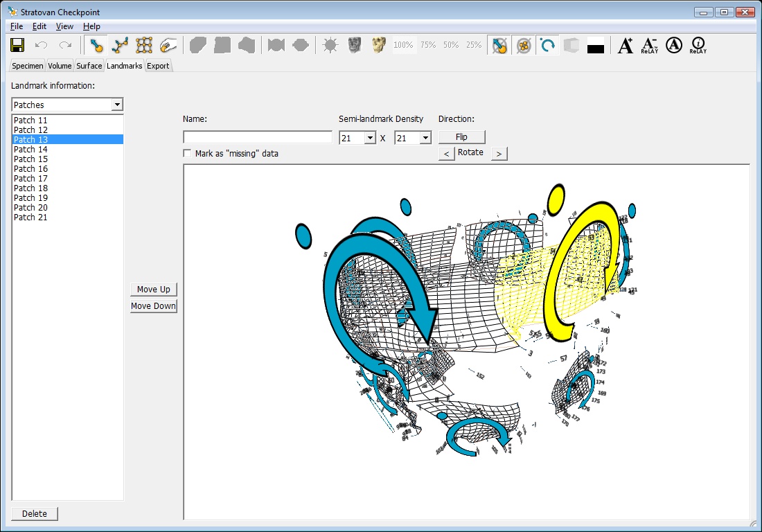
Task: Click the black and white background color swatch
Action: pyautogui.click(x=596, y=46)
